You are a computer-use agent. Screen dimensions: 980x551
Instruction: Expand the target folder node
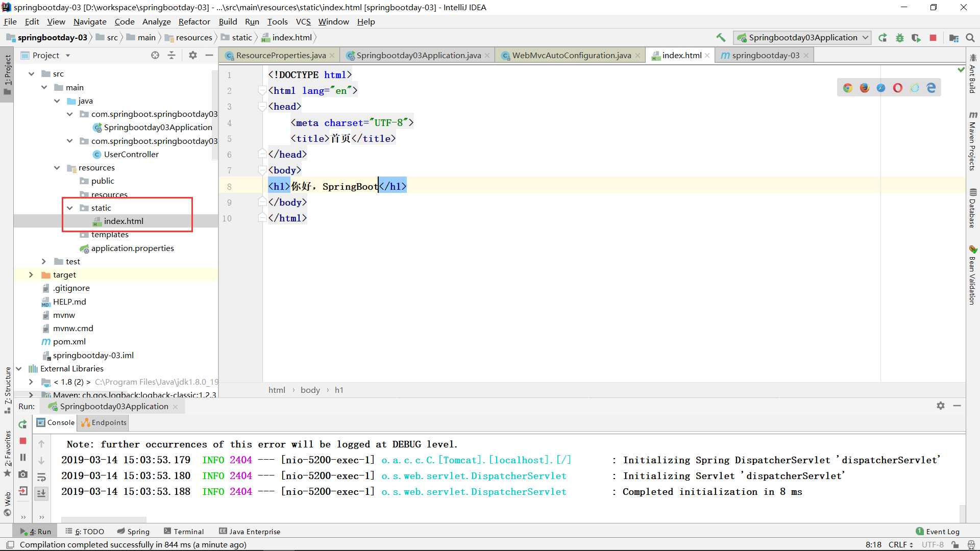pyautogui.click(x=31, y=274)
